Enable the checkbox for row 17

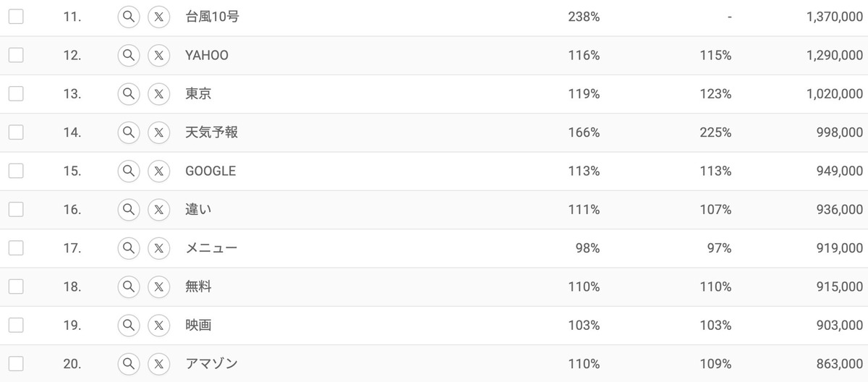(16, 248)
